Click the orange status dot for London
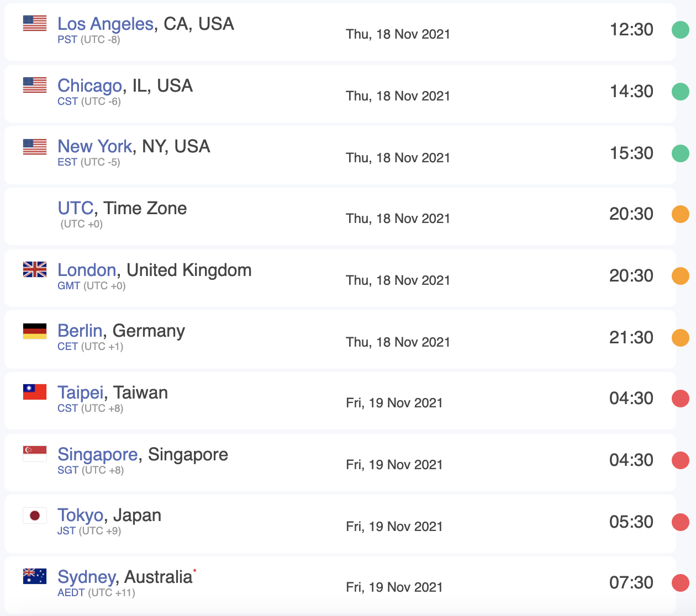 pyautogui.click(x=681, y=276)
